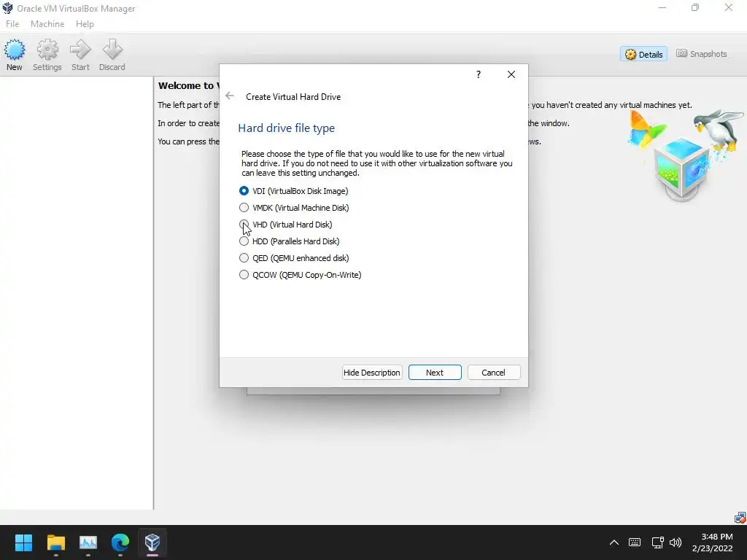Go back using the dialog's left arrow
This screenshot has height=560, width=747.
coord(230,96)
